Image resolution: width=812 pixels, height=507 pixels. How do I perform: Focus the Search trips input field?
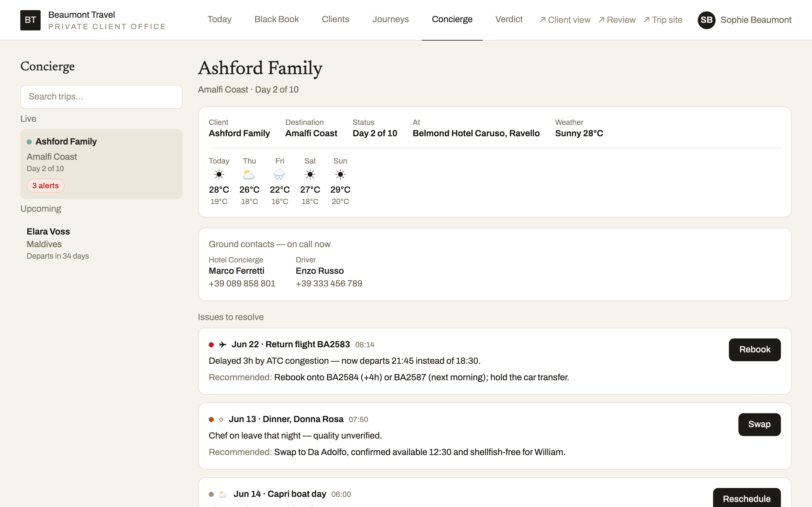click(x=101, y=97)
